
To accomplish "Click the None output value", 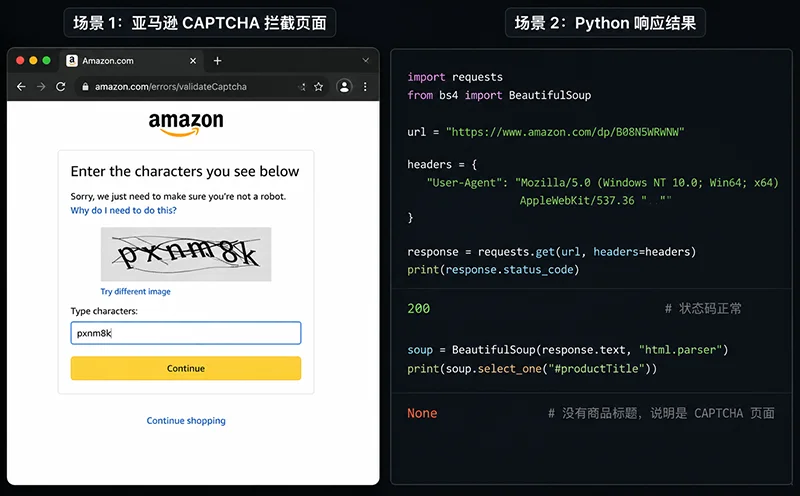I will 422,413.
